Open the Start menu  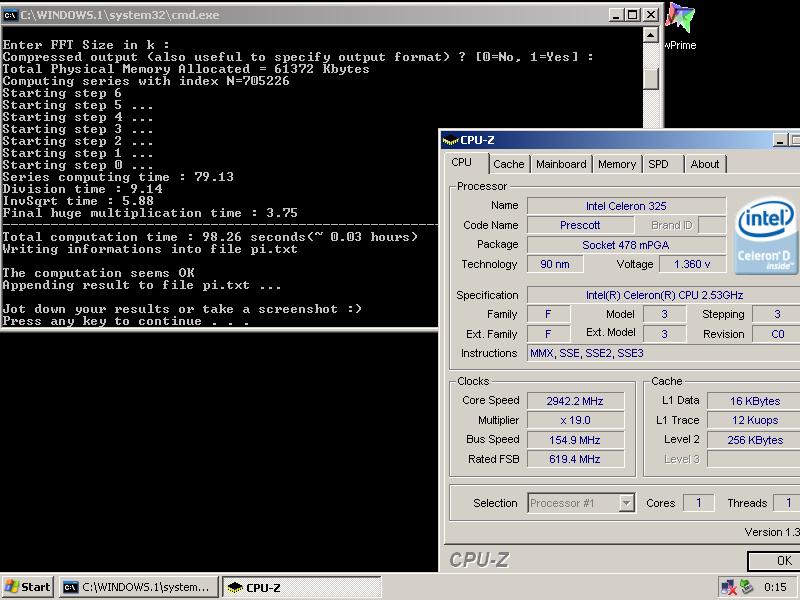(x=28, y=587)
